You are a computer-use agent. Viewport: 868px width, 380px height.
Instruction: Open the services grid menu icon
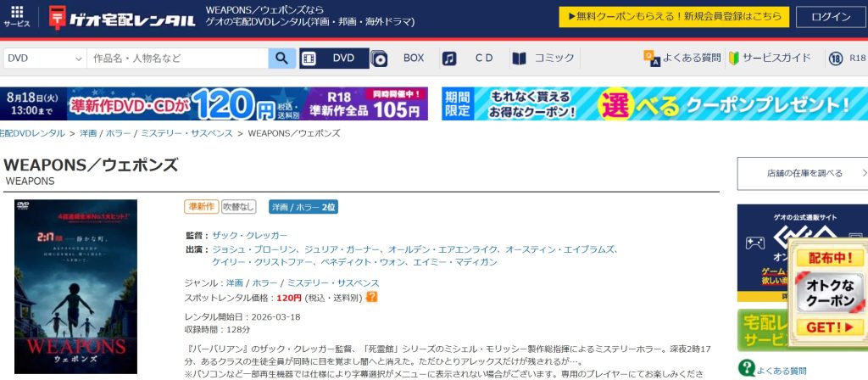tap(17, 12)
